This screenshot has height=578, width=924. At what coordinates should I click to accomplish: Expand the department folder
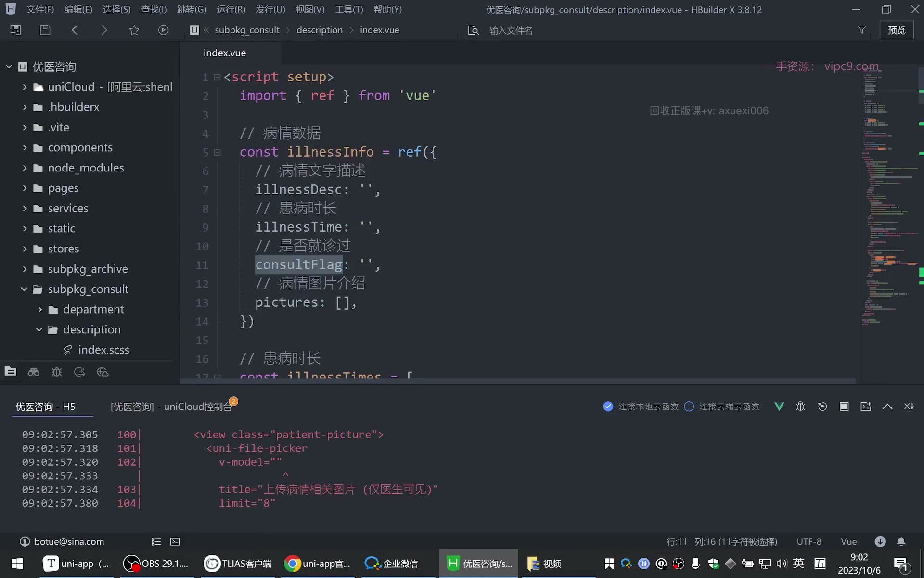[40, 309]
